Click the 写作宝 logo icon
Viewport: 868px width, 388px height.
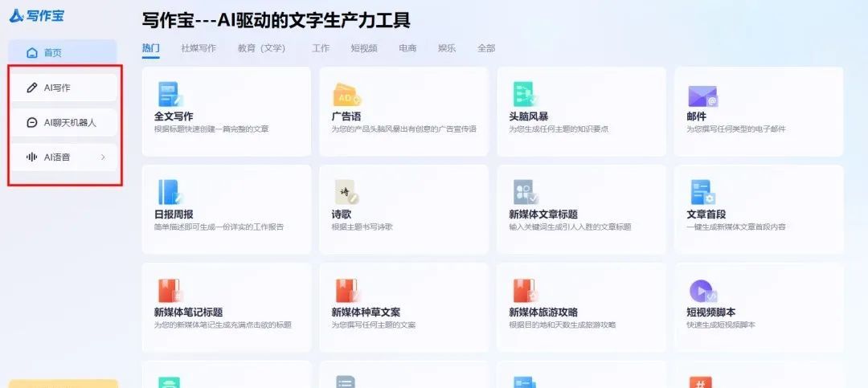[17, 16]
